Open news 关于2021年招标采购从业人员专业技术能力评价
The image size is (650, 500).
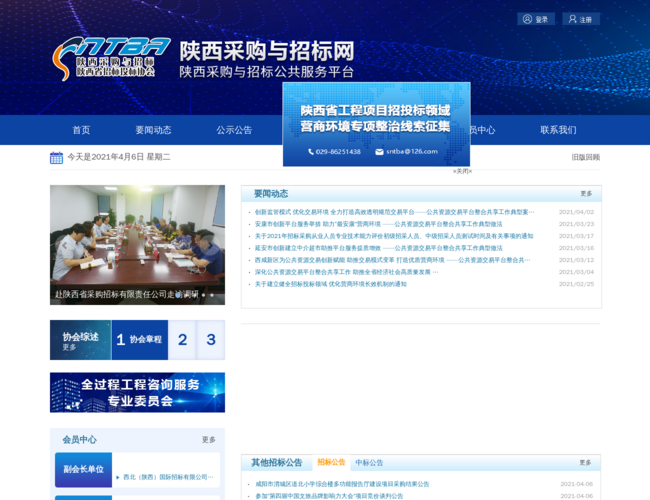tap(394, 236)
